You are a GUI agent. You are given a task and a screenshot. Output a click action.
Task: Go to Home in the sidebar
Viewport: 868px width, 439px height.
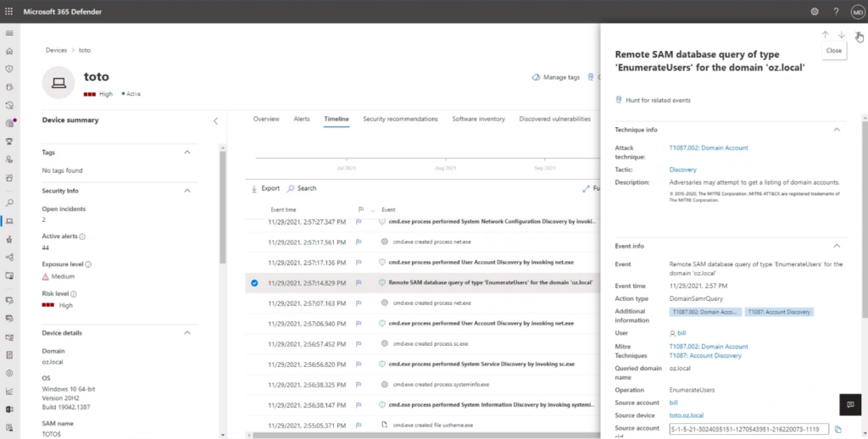coord(8,51)
